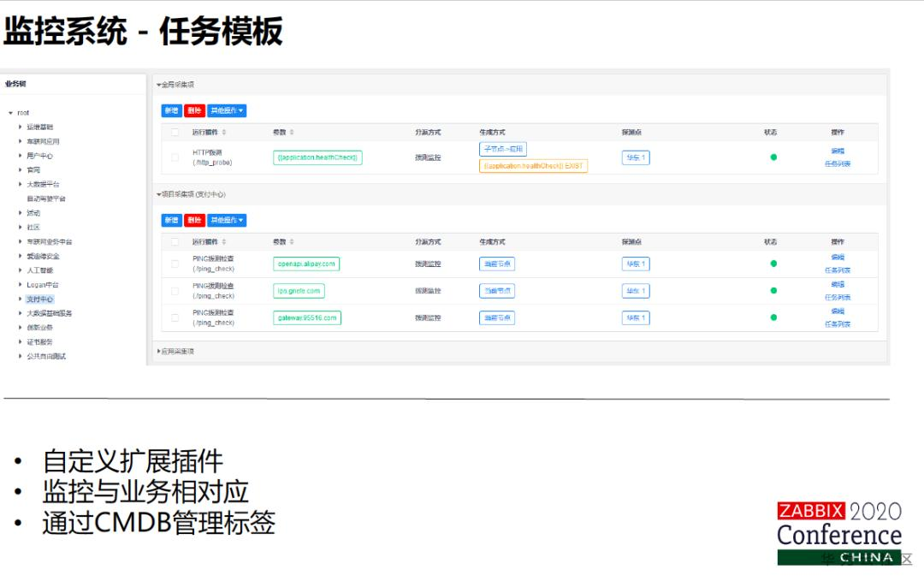Select 证书服务 in the business tree

40,341
